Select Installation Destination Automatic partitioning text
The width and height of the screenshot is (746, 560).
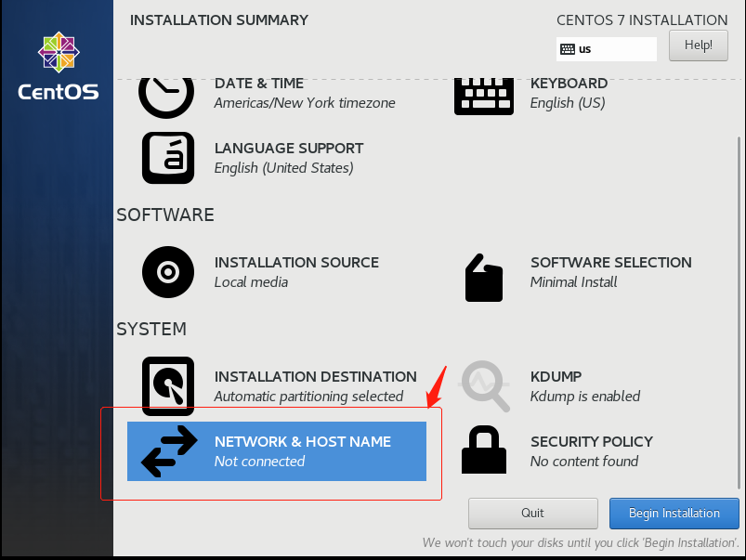coord(308,397)
